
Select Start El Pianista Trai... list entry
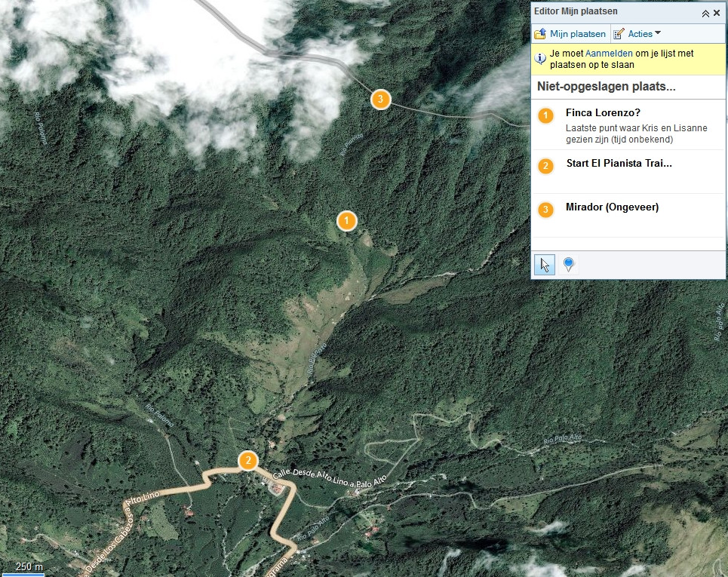[x=619, y=164]
